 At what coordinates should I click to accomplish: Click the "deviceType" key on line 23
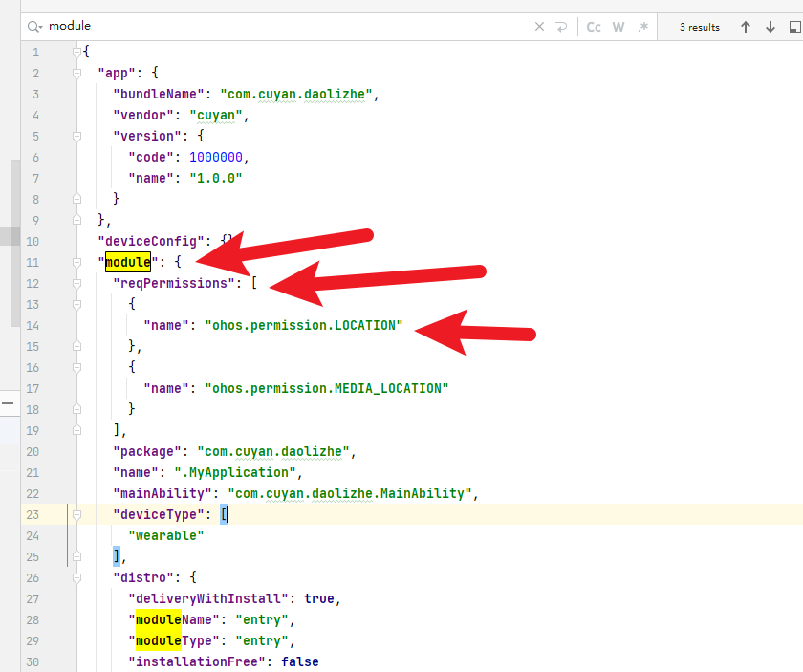159,515
